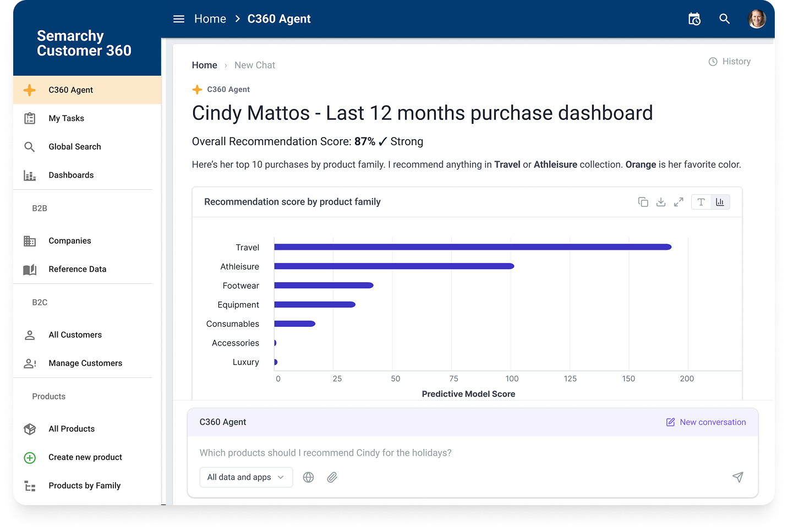788x532 pixels.
Task: Click the Companies building icon
Action: pyautogui.click(x=30, y=241)
